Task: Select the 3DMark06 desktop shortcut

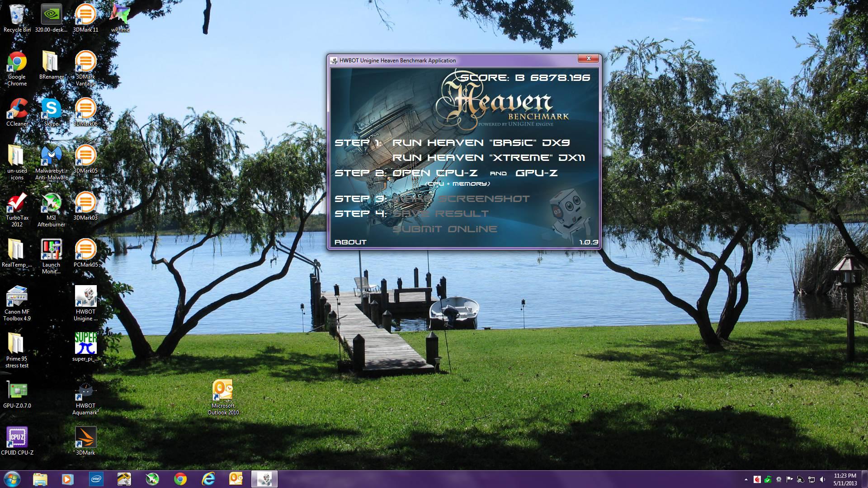Action: [85, 113]
